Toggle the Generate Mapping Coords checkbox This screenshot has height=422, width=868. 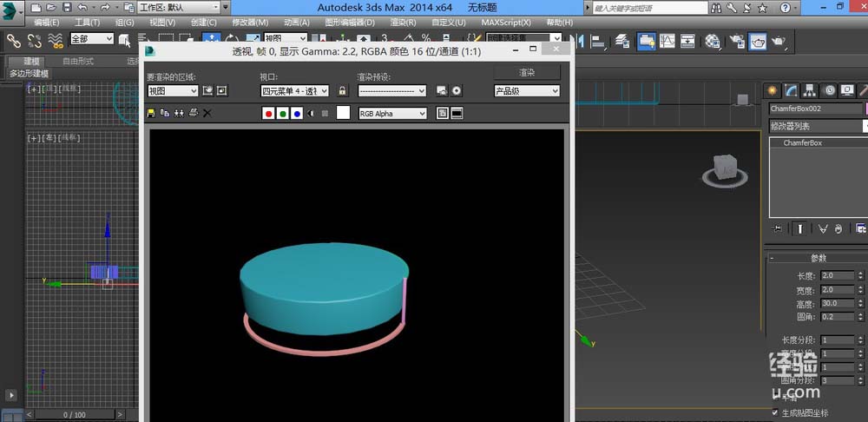tap(774, 412)
